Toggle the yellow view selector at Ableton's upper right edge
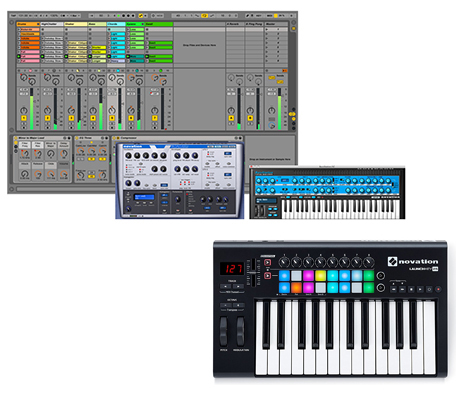The height and width of the screenshot is (394, 456). 294,29
